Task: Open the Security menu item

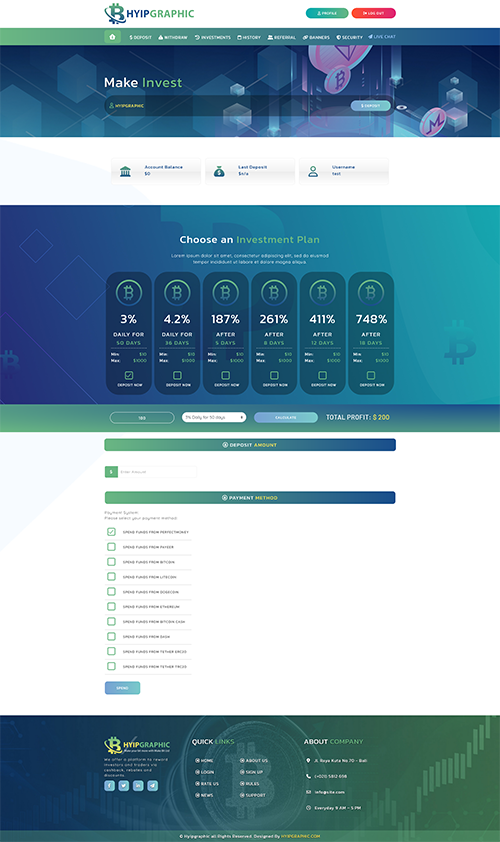Action: click(x=350, y=38)
